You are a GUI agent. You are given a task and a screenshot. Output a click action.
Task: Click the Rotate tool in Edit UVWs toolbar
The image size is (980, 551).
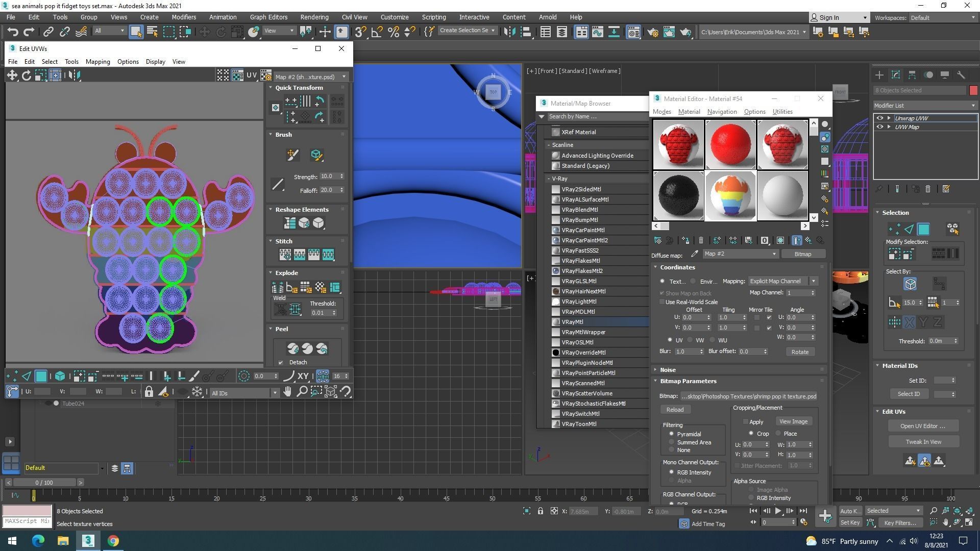26,76
